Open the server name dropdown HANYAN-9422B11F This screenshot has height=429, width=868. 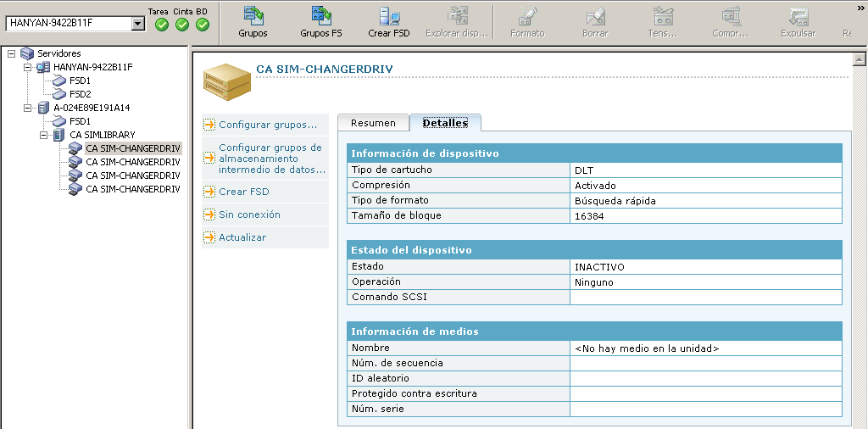(138, 23)
